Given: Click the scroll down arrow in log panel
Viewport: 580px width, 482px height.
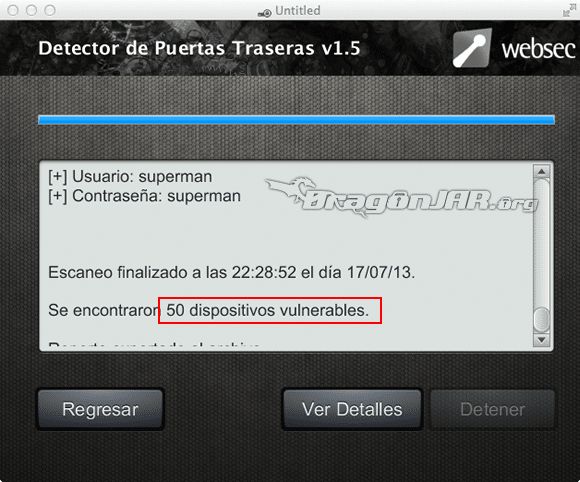Looking at the screenshot, I should (542, 340).
